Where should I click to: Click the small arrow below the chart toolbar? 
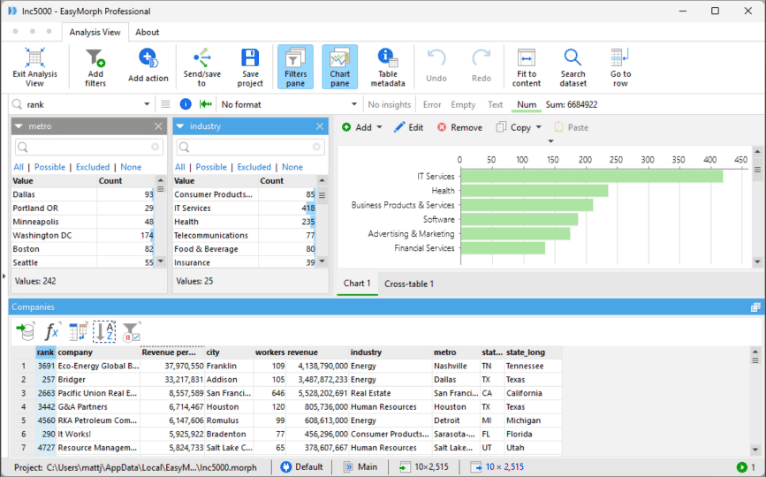click(x=551, y=141)
